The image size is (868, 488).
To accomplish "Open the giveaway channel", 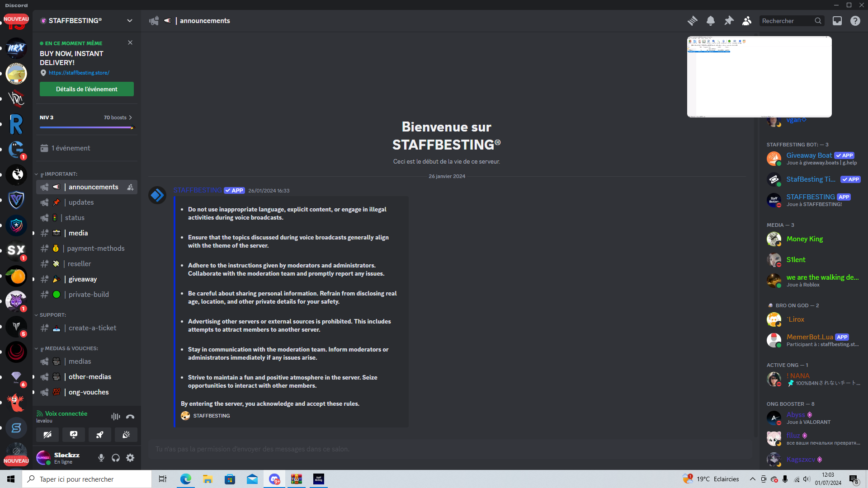I will click(87, 279).
